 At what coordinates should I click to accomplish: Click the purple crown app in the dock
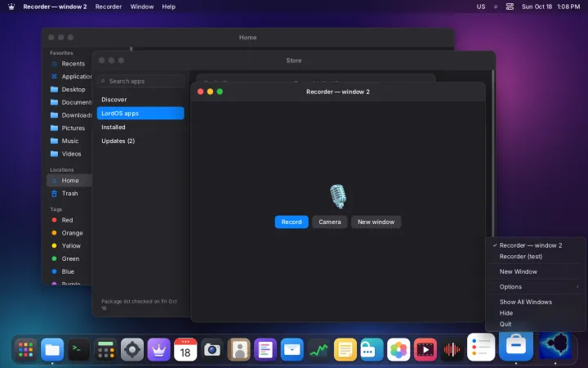coord(158,350)
